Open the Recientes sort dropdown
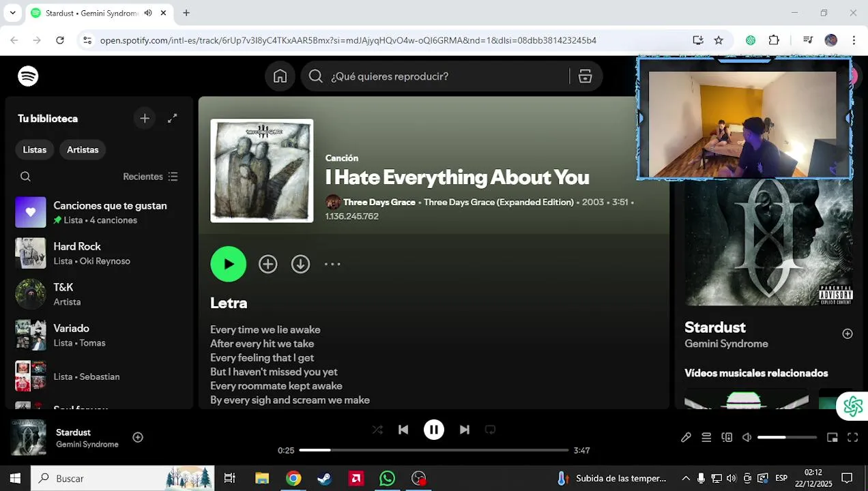 (x=150, y=177)
